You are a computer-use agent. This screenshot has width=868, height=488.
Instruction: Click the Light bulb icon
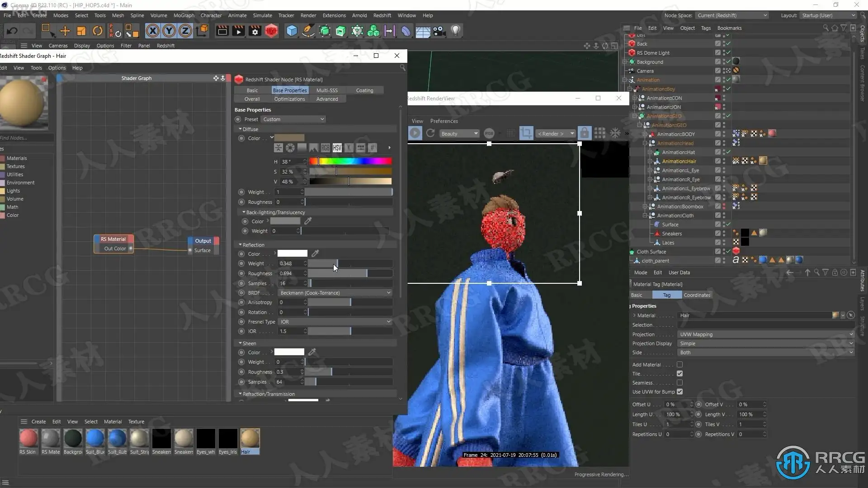click(456, 31)
